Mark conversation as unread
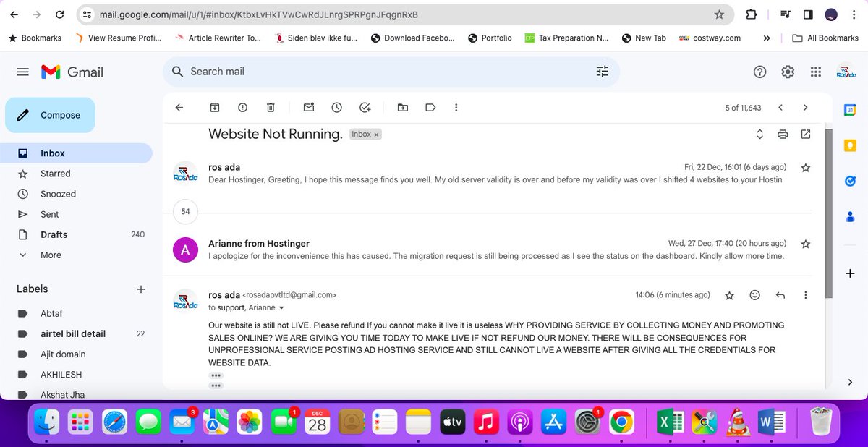868x447 pixels. pos(309,108)
